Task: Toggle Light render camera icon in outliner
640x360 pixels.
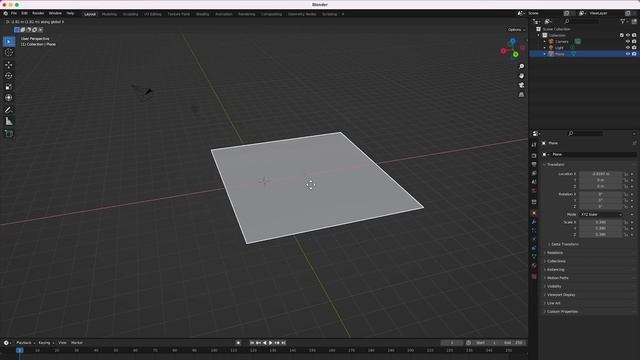Action: [634, 48]
